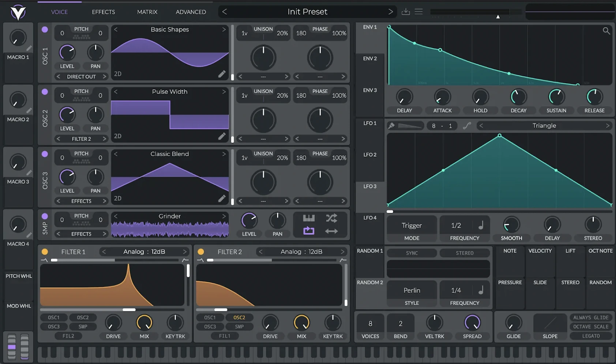
Task: Disable oscillator 2 with its power dot
Action: click(x=45, y=92)
